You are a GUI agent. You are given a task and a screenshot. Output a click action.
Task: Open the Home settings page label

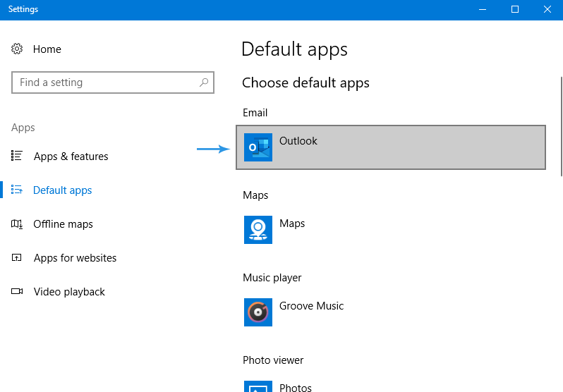pyautogui.click(x=47, y=49)
